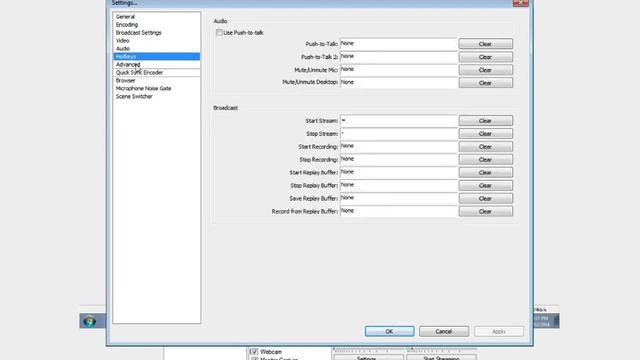Toggle the Webcam source checkbox in main window

[254, 351]
